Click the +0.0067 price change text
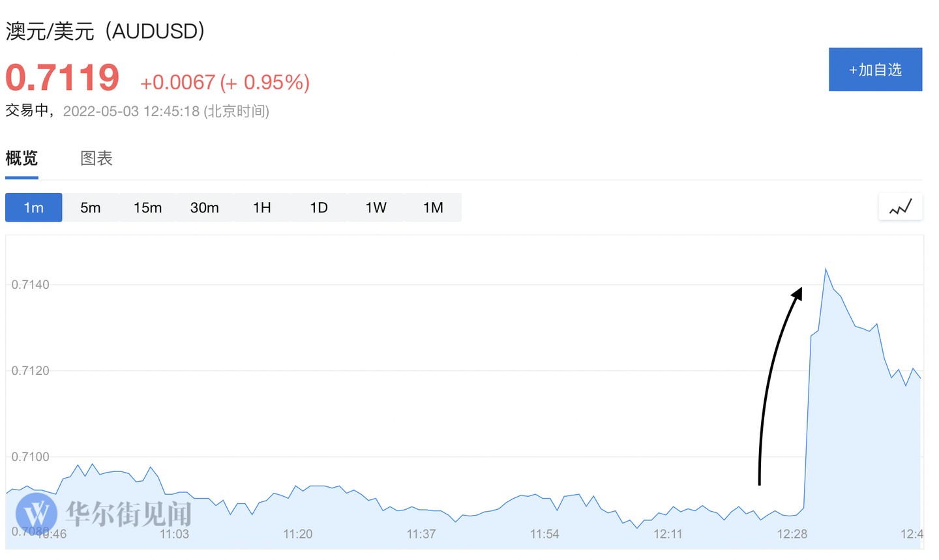939x560 pixels. (x=177, y=82)
